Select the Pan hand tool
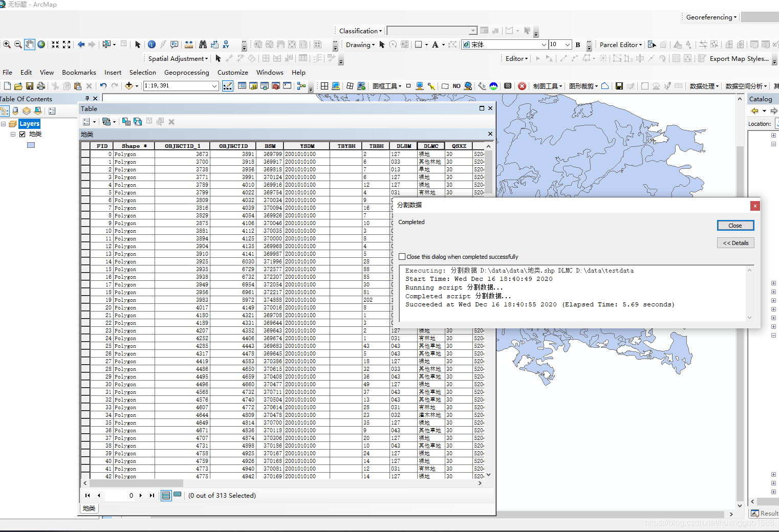Image resolution: width=779 pixels, height=532 pixels. click(30, 45)
